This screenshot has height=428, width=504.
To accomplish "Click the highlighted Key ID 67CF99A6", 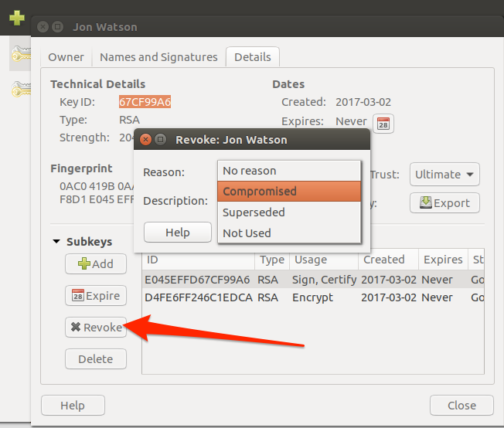I will pyautogui.click(x=145, y=102).
